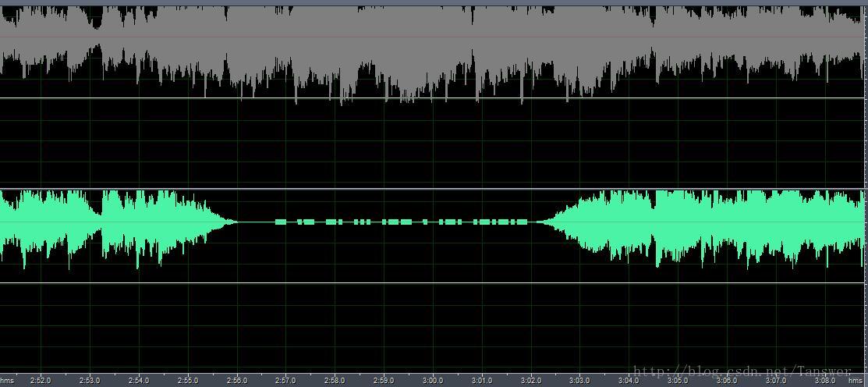This screenshot has width=868, height=387.
Task: Click the hms label at the ruler's left end
Action: pos(7,381)
